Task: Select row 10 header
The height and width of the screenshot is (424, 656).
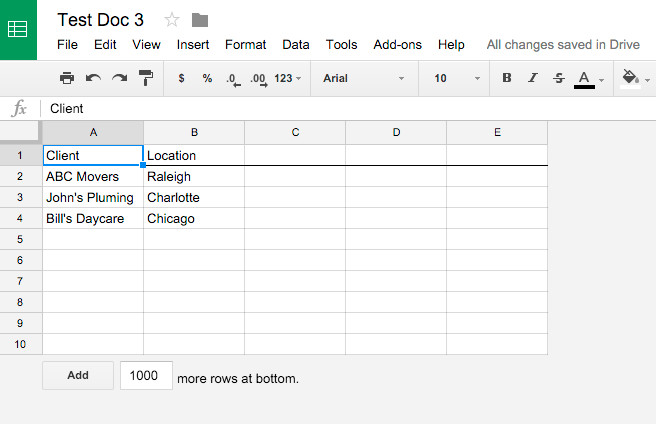Action: pos(20,344)
